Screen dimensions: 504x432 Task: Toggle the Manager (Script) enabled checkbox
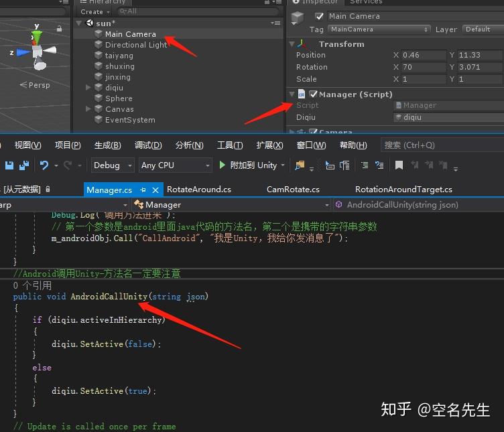(313, 94)
